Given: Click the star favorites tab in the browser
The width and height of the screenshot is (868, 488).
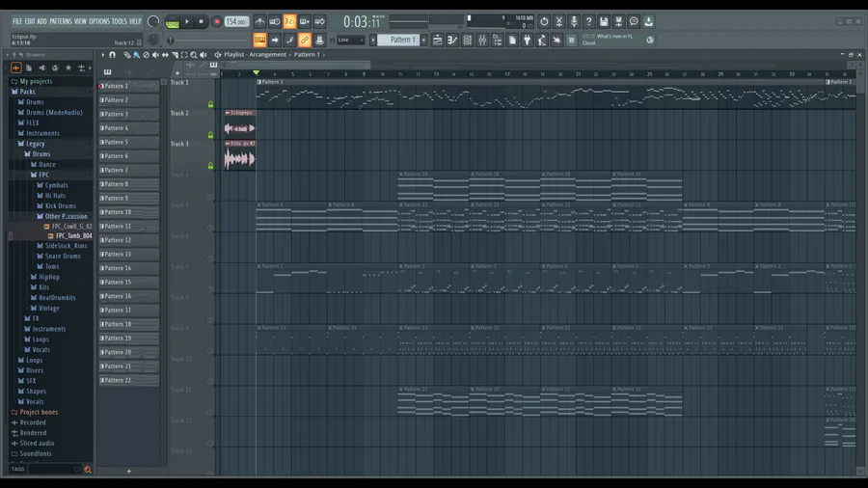Looking at the screenshot, I should (68, 68).
